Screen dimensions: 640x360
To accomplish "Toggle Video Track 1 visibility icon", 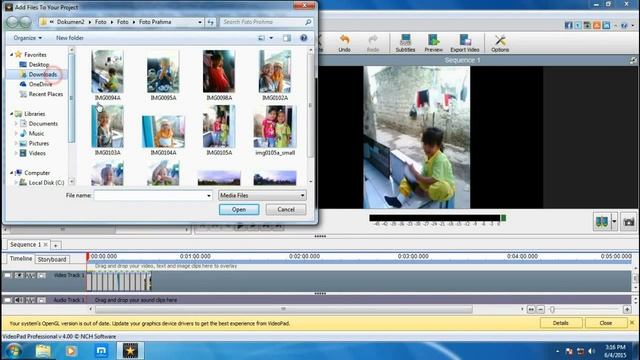I will point(19,276).
